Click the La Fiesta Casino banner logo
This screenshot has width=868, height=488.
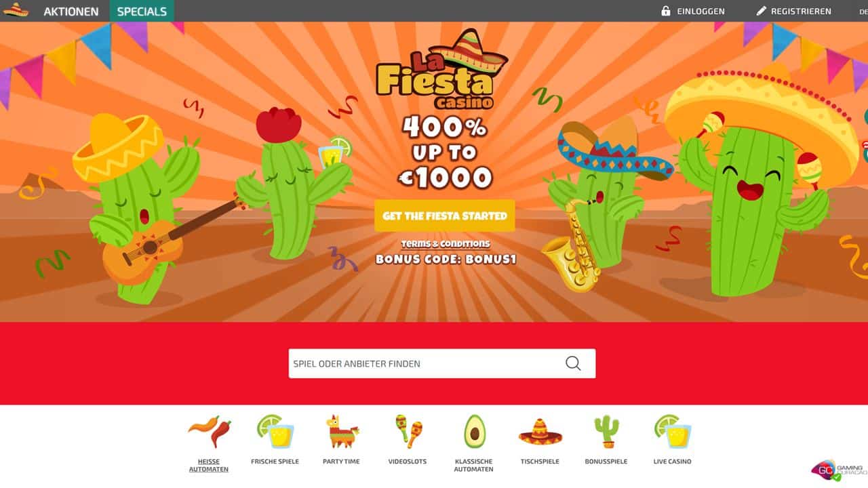[441, 71]
